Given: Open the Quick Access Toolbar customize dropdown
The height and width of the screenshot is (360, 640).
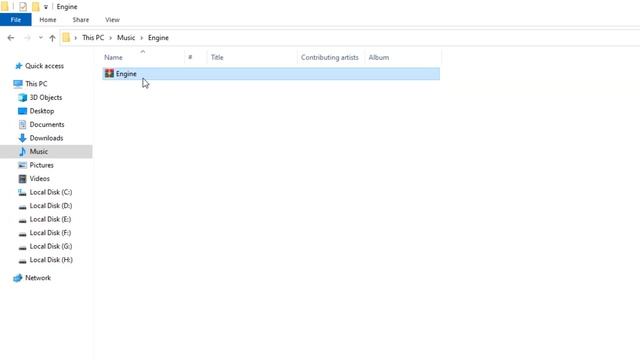Looking at the screenshot, I should pos(46,7).
